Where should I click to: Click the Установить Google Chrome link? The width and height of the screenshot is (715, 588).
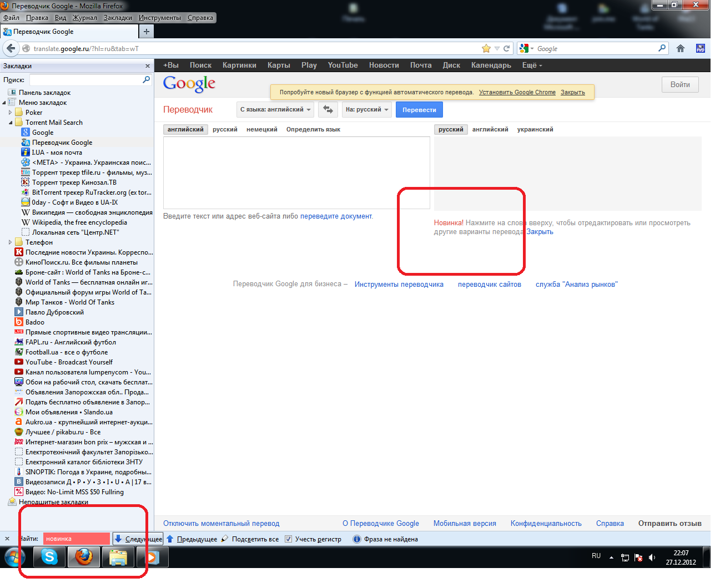click(x=517, y=92)
